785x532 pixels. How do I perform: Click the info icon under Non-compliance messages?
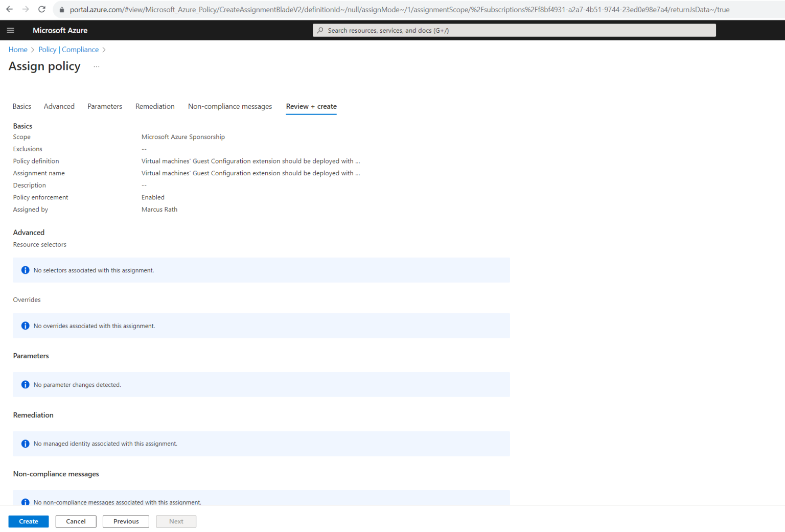point(25,502)
